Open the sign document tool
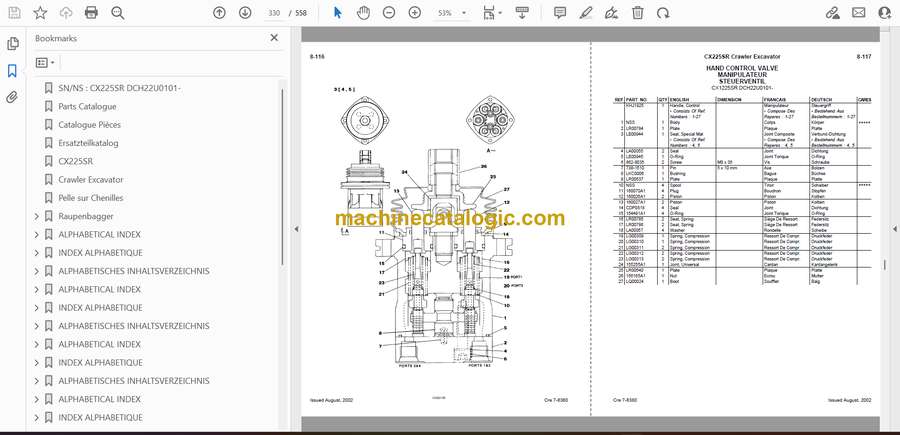Viewport: 900px width, 435px height. point(612,13)
